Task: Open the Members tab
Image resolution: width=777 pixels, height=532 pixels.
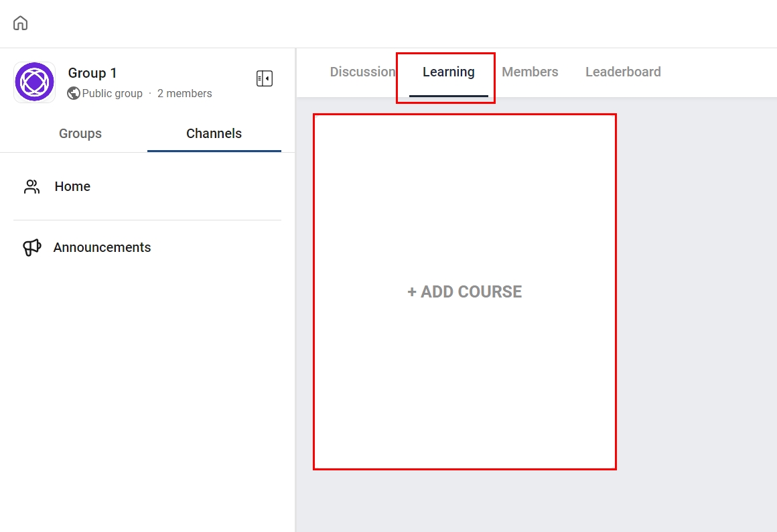Action: (x=530, y=72)
